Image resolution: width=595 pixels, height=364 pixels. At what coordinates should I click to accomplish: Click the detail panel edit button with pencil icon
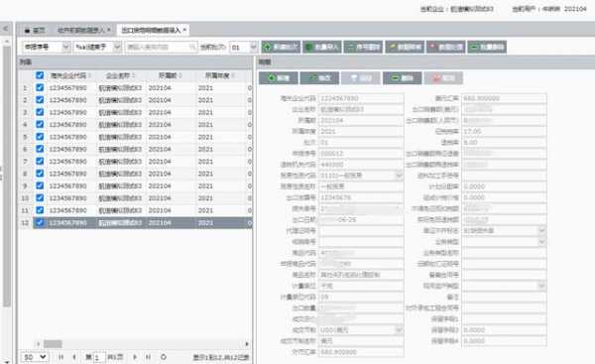coord(319,77)
